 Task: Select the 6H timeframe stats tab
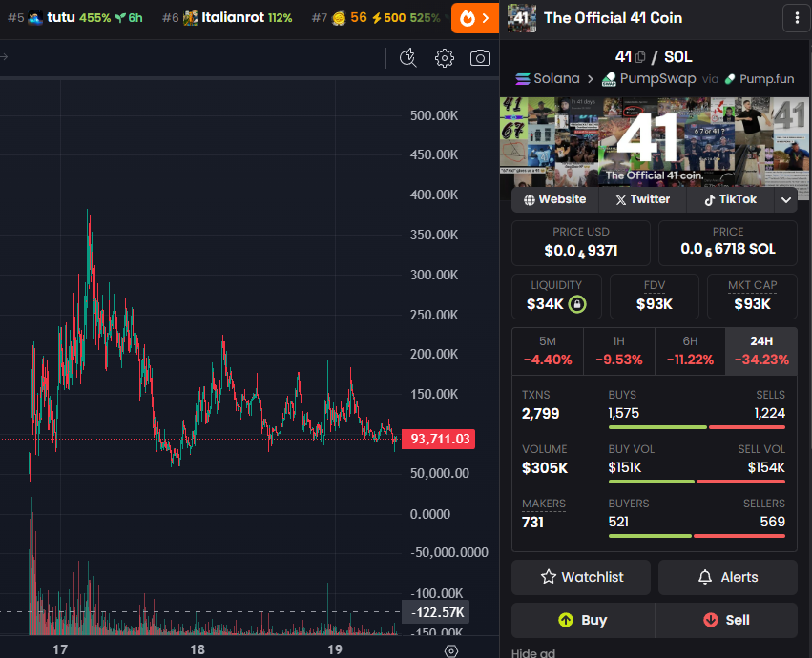[x=690, y=351]
